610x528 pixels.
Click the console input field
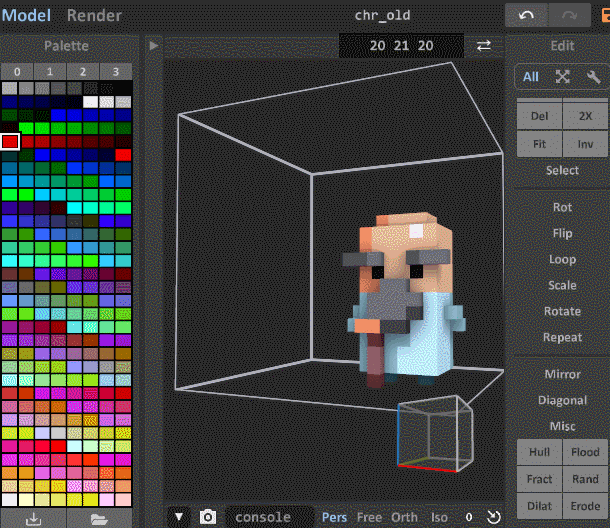point(269,517)
